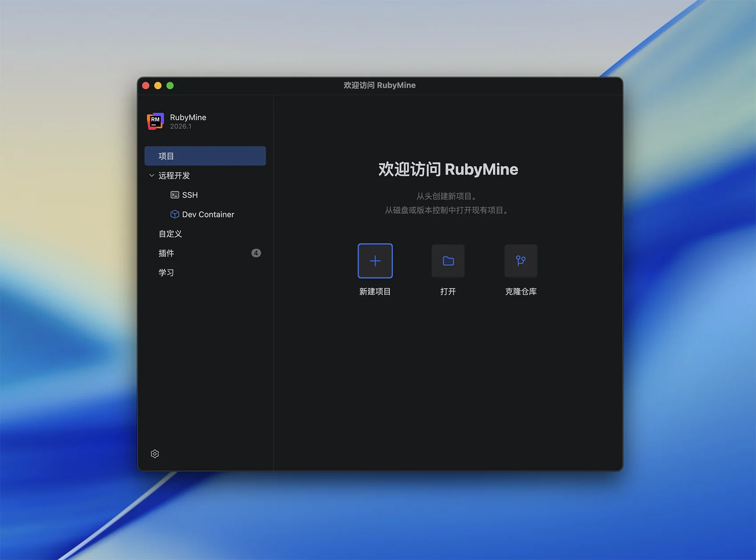Close the welcome window with the red button
Image resolution: width=756 pixels, height=560 pixels.
tap(146, 85)
